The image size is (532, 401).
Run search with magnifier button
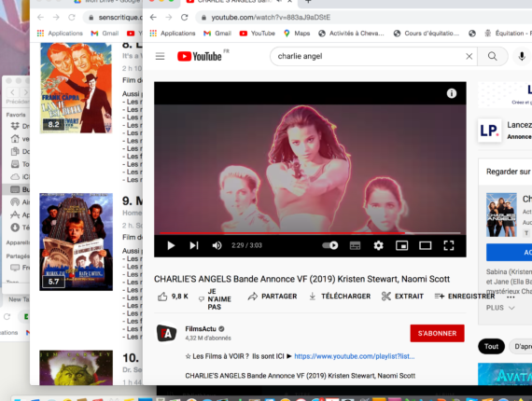click(x=492, y=56)
